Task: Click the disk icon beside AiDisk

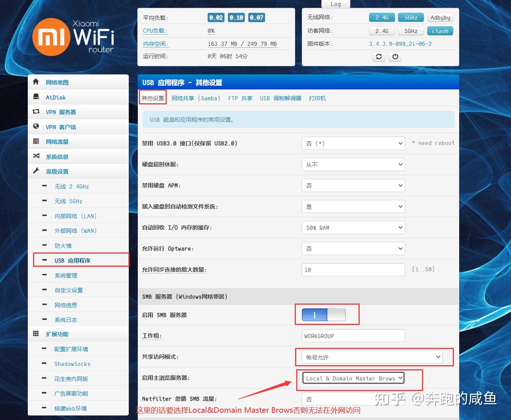Action: [x=36, y=97]
